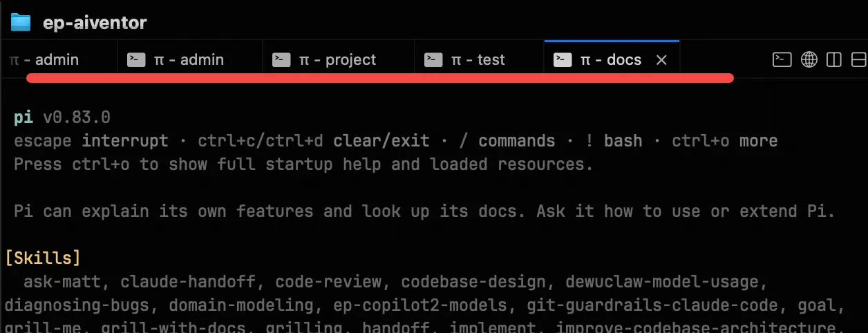Split the pane top and bottom
Image resolution: width=868 pixels, height=333 pixels.
point(859,60)
